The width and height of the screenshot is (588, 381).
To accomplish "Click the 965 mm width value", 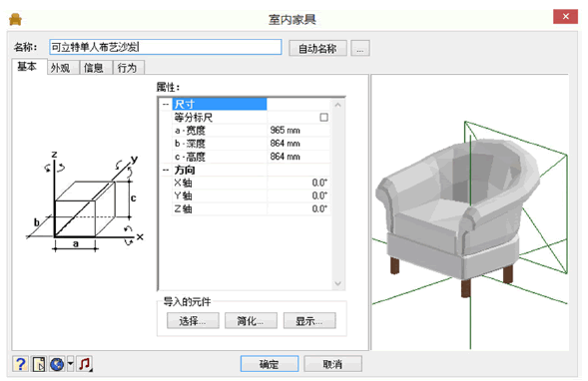I will 285,131.
